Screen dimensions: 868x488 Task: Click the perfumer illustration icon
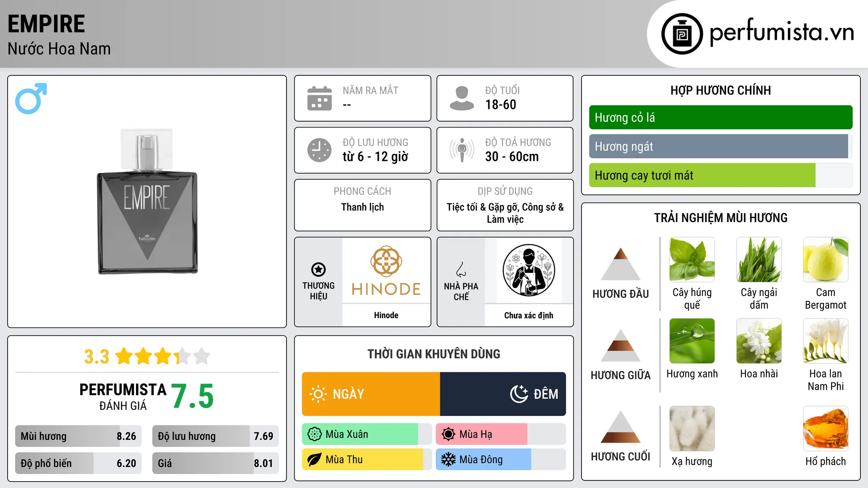[x=529, y=270]
